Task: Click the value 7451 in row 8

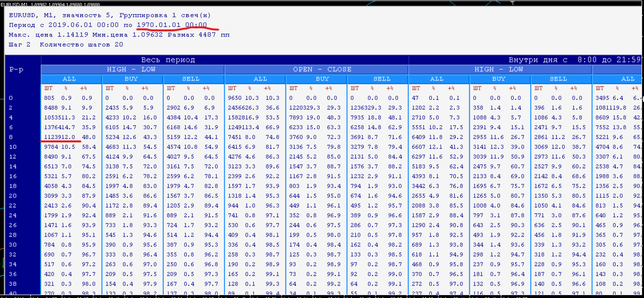Action: (235, 137)
